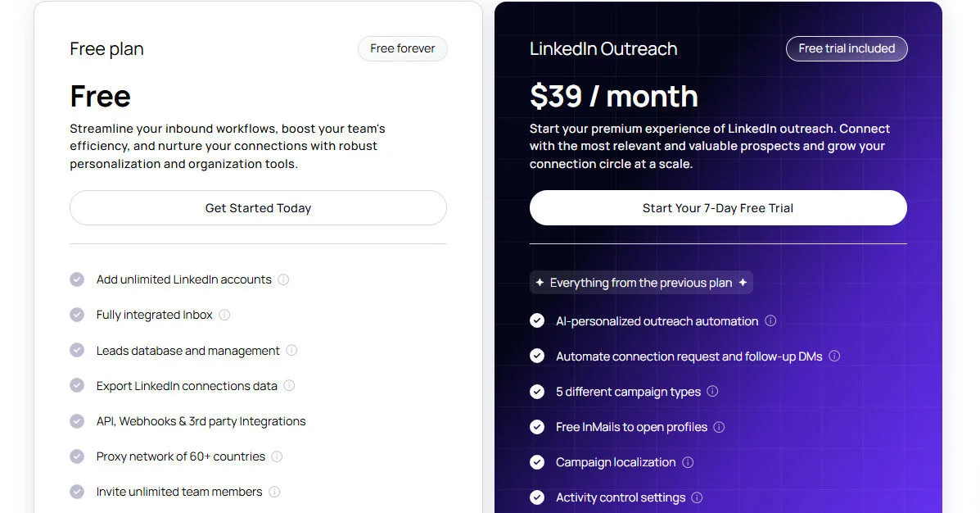The image size is (980, 513).
Task: Click the checkmark next to API, Webhooks & 3rd party Integrations
Action: pos(77,420)
